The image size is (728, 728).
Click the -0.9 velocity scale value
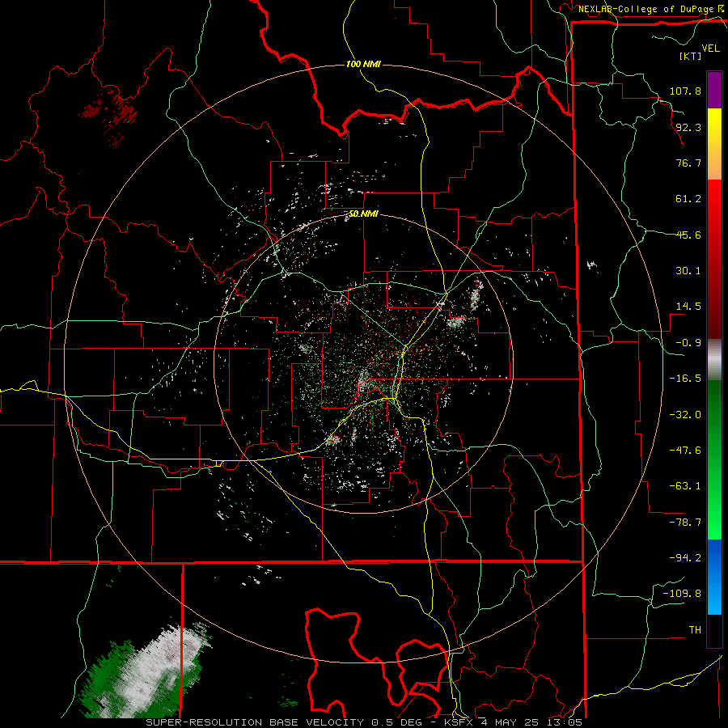click(x=688, y=342)
